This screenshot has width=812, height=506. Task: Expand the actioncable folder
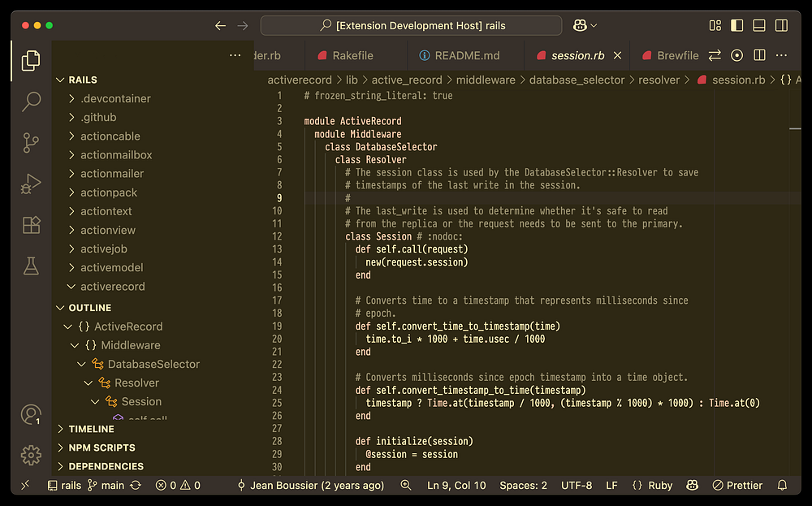point(110,136)
